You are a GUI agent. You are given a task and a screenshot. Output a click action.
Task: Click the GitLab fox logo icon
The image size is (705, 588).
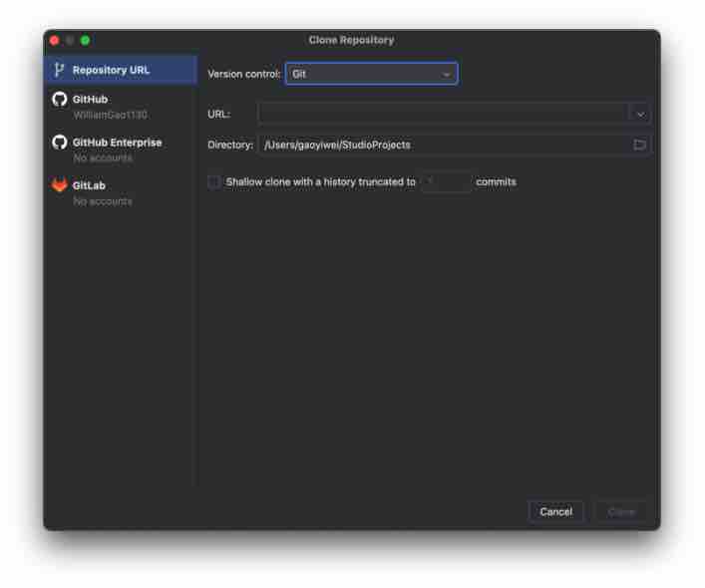pos(60,184)
